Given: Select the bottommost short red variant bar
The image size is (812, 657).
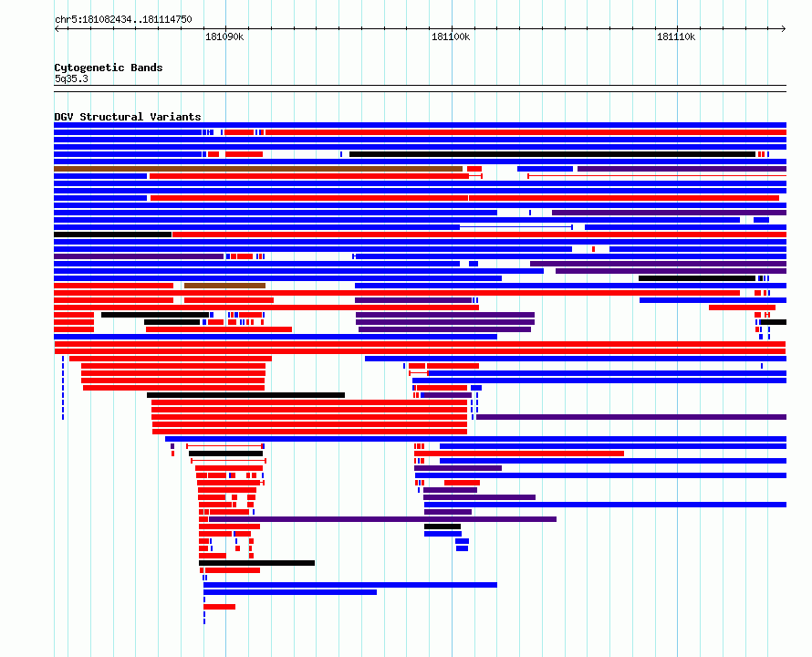Looking at the screenshot, I should [x=220, y=607].
